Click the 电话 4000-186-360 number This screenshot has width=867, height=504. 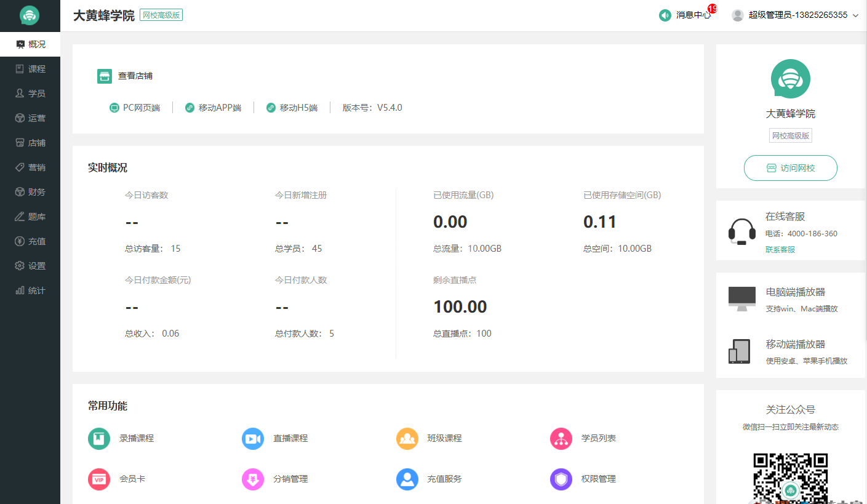click(x=812, y=234)
